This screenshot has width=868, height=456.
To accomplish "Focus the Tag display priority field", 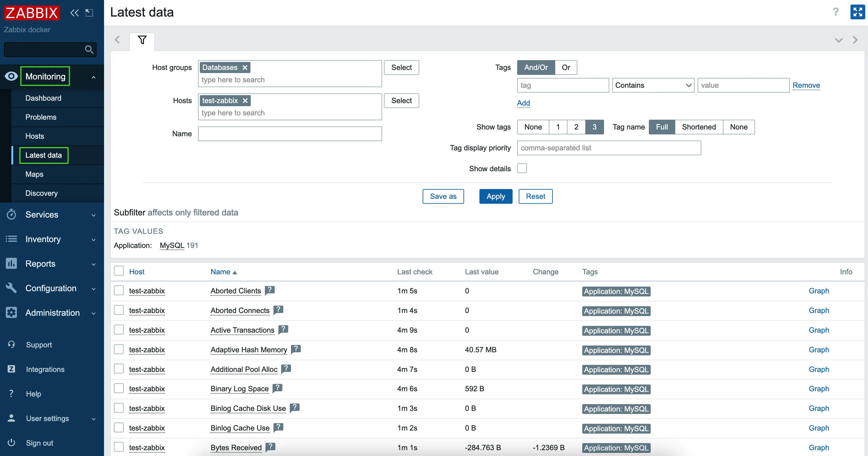I will [609, 148].
